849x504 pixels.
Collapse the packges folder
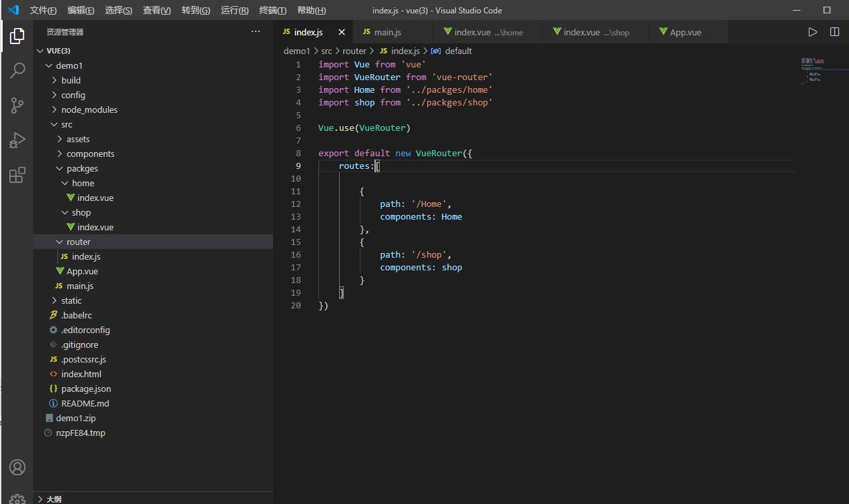point(153,168)
